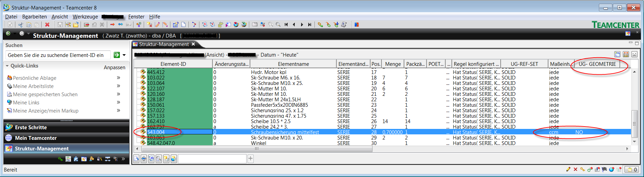This screenshot has width=644, height=177.
Task: Click the magnifier search toolbar icon
Action: 278,25
